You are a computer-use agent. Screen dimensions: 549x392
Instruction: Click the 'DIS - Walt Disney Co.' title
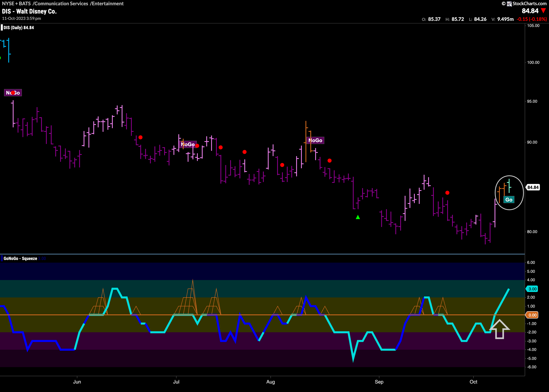(29, 11)
